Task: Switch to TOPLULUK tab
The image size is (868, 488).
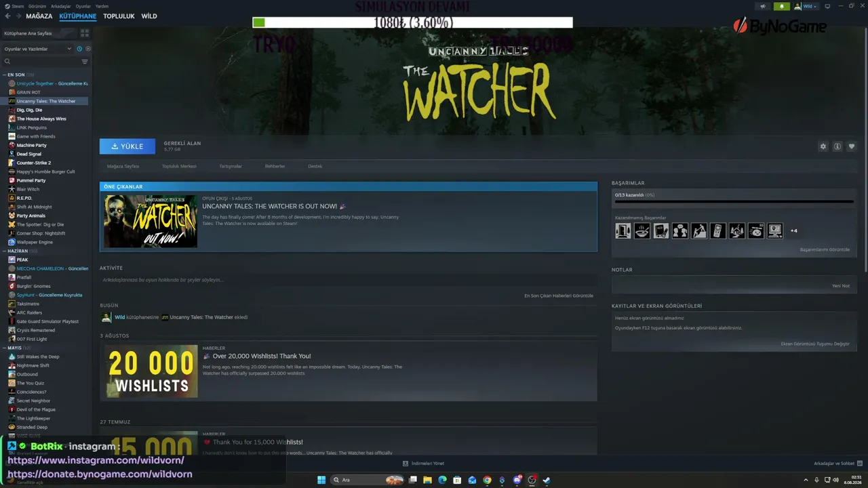Action: click(119, 16)
